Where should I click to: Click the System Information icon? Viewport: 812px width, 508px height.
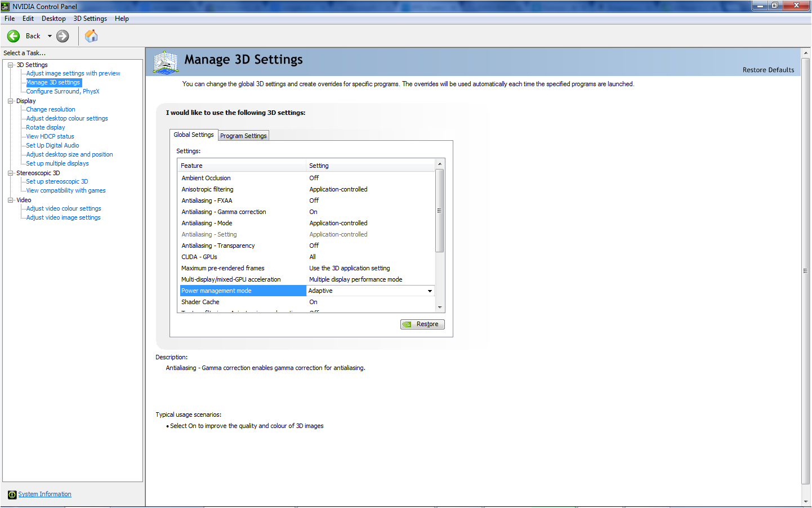coord(12,494)
